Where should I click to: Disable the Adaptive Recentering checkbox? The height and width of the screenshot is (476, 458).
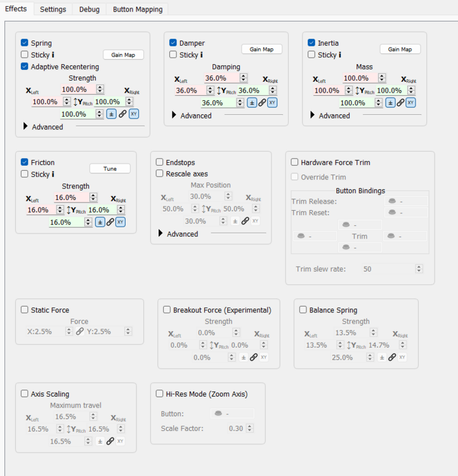pos(25,67)
